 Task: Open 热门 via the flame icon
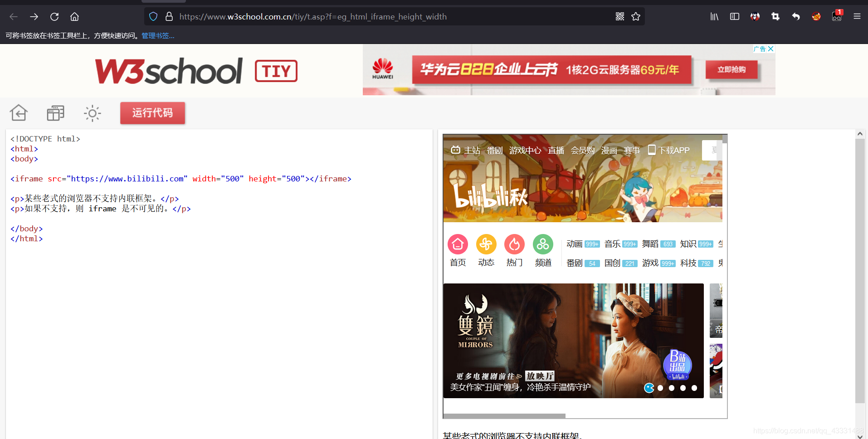[514, 244]
